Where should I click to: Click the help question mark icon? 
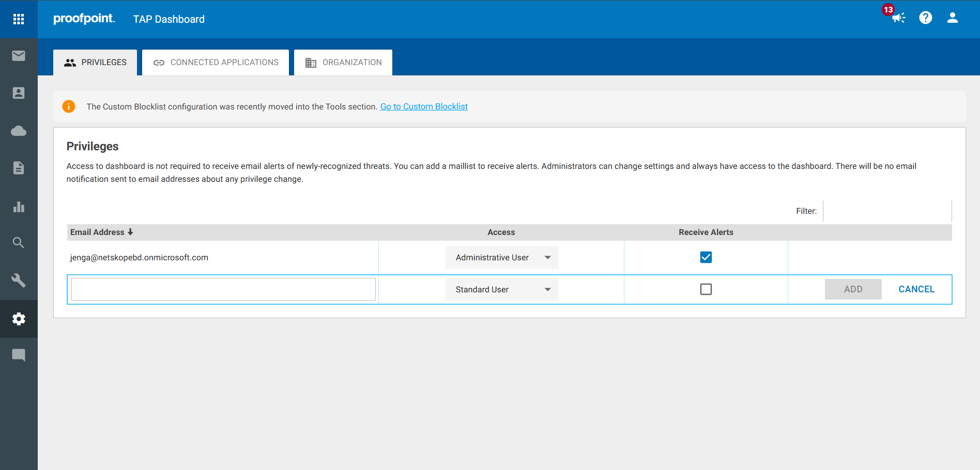point(925,18)
